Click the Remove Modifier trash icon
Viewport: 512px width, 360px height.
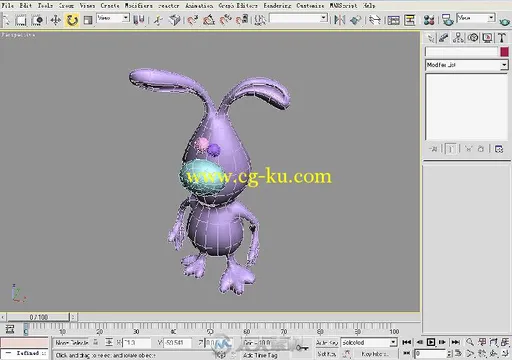pyautogui.click(x=480, y=149)
